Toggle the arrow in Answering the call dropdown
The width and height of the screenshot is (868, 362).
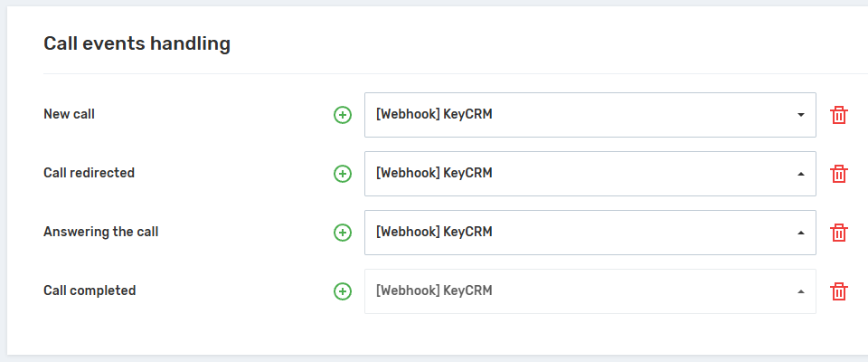801,233
